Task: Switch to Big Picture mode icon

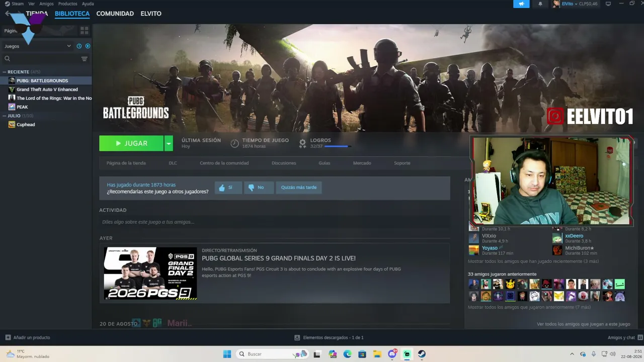Action: (608, 4)
